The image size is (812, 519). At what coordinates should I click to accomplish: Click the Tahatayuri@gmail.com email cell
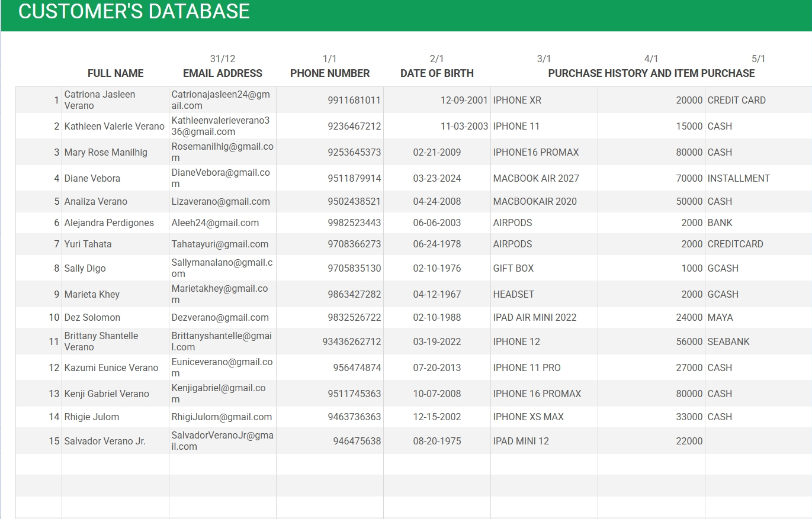(x=223, y=244)
